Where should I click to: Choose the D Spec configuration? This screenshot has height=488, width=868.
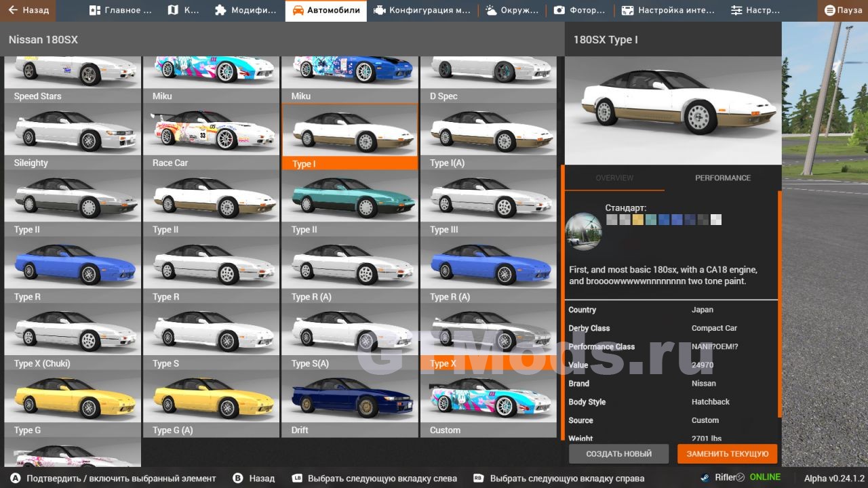pos(488,79)
